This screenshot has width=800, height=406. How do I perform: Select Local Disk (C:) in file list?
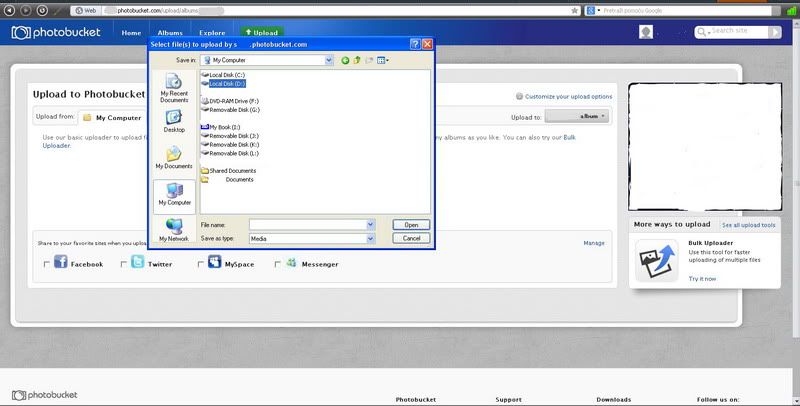(223, 75)
